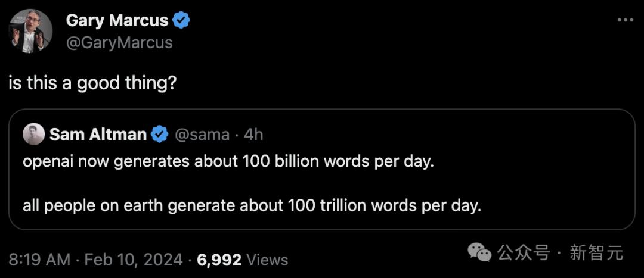This screenshot has height=278, width=644.
Task: Click the Feb 10, 2024 date
Action: (134, 260)
